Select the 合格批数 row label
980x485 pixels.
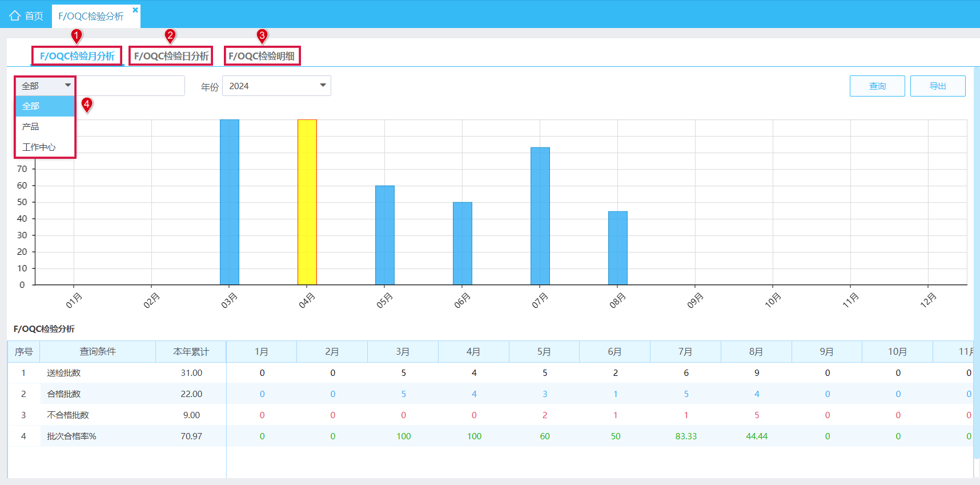pyautogui.click(x=64, y=394)
